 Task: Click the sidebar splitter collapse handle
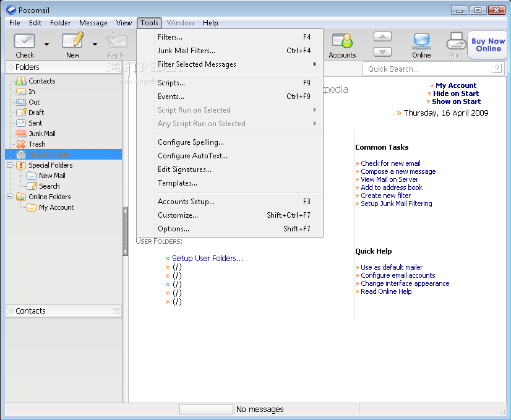125,231
